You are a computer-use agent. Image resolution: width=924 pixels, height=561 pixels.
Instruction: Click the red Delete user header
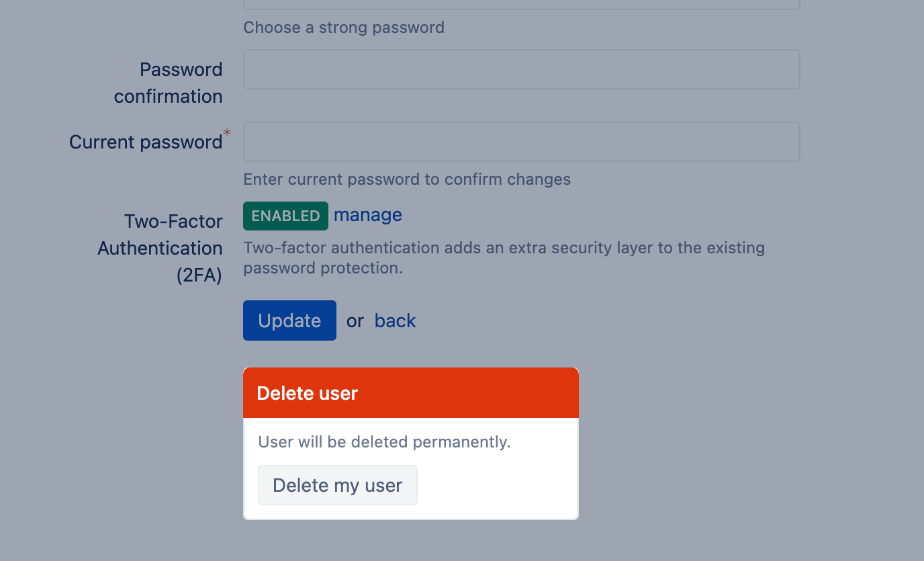click(410, 393)
